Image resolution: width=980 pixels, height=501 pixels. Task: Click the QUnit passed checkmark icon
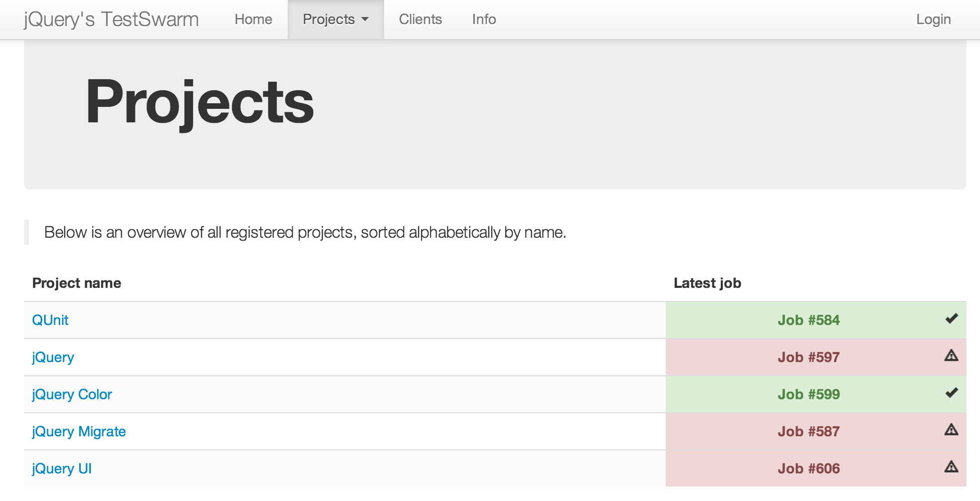click(x=951, y=319)
